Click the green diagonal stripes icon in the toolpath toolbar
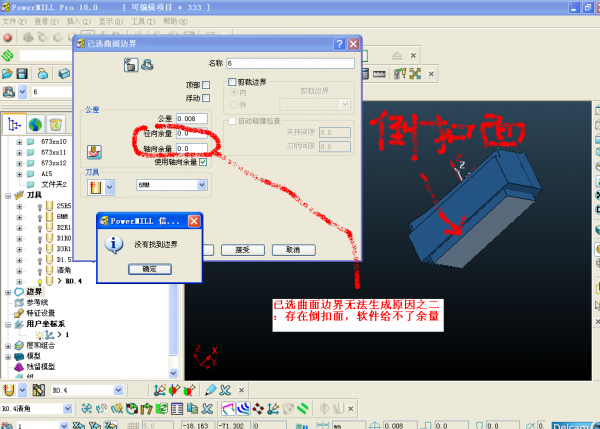 click(303, 409)
